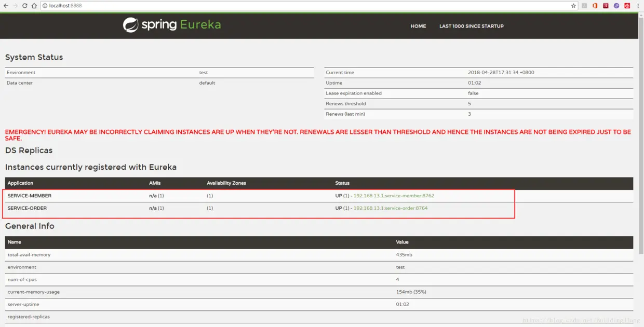Click the red swirl extension icon
Image resolution: width=644 pixels, height=327 pixels.
tap(627, 6)
